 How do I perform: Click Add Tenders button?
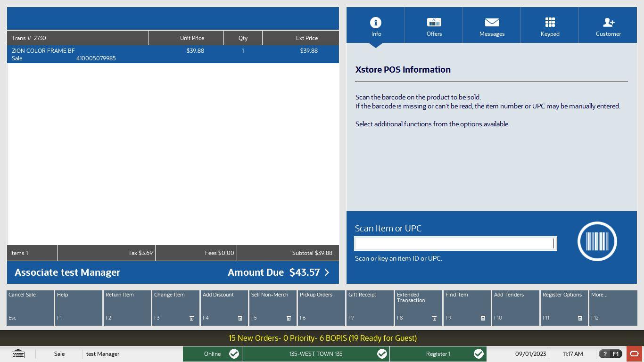point(516,308)
